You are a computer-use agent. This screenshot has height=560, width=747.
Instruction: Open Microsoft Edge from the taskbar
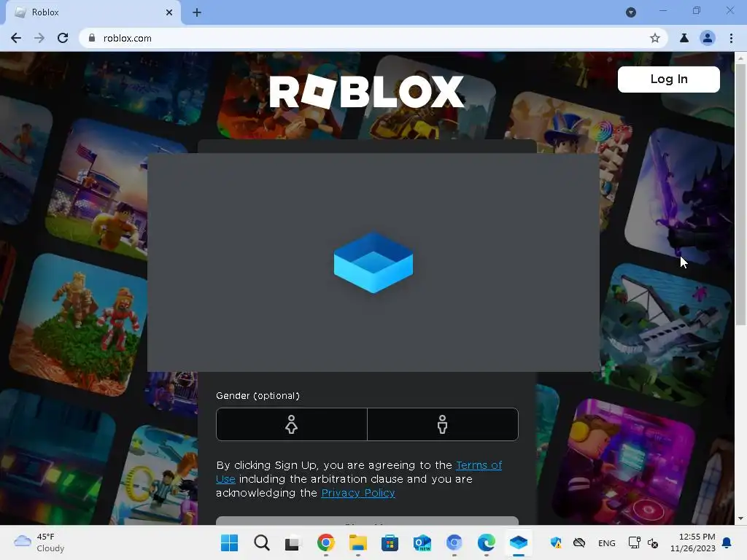point(487,542)
